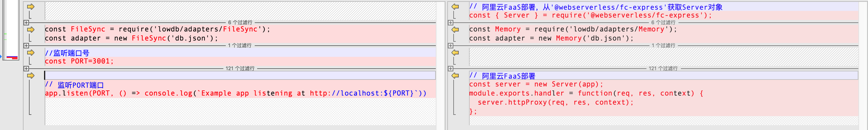Place cursor on the const PORT=3001 line
This screenshot has width=868, height=130.
(x=79, y=61)
